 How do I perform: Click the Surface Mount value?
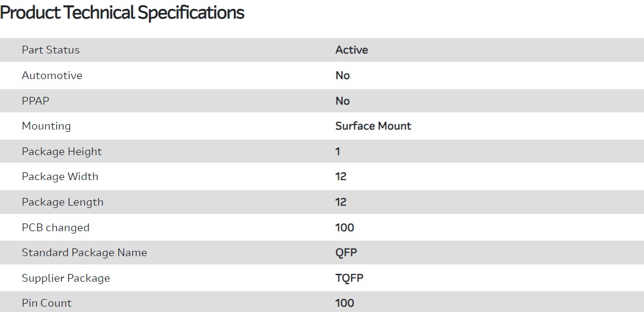pos(373,126)
